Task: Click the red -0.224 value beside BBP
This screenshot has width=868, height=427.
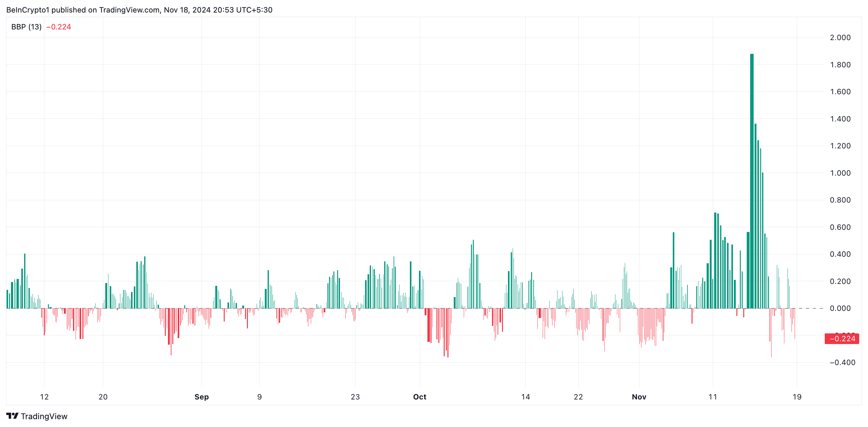Action: click(59, 27)
